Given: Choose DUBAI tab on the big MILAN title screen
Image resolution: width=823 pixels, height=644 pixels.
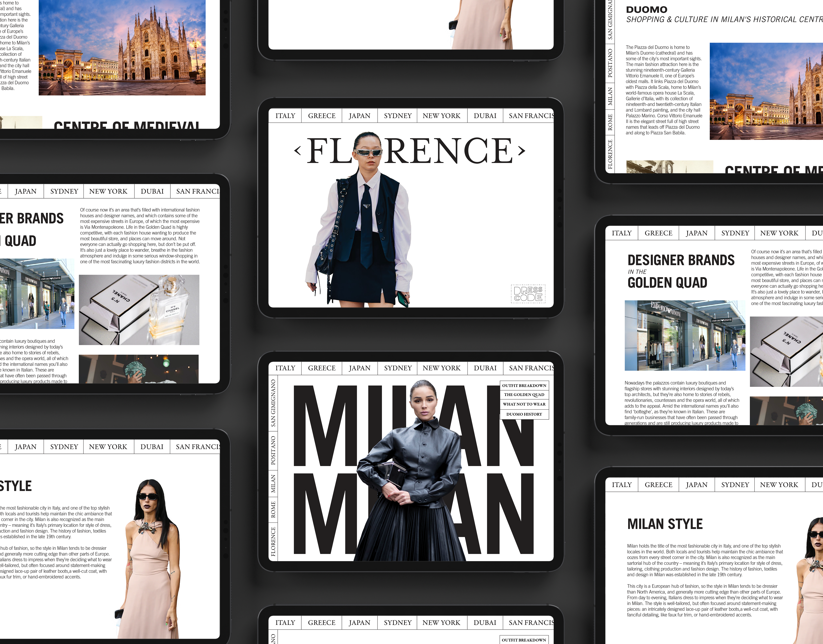Looking at the screenshot, I should point(485,368).
